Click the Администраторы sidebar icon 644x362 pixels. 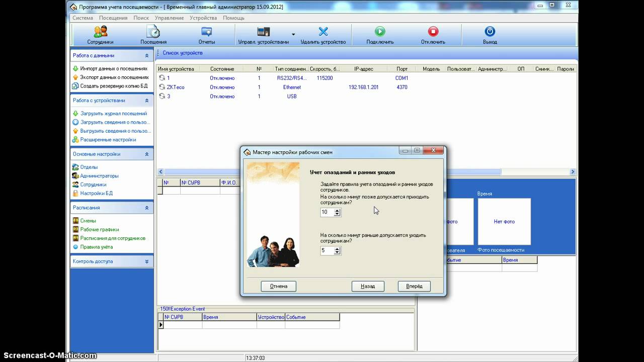tap(75, 176)
